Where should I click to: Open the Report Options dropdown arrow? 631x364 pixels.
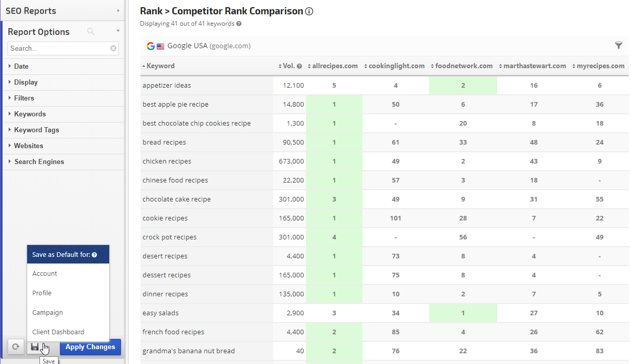coord(118,31)
